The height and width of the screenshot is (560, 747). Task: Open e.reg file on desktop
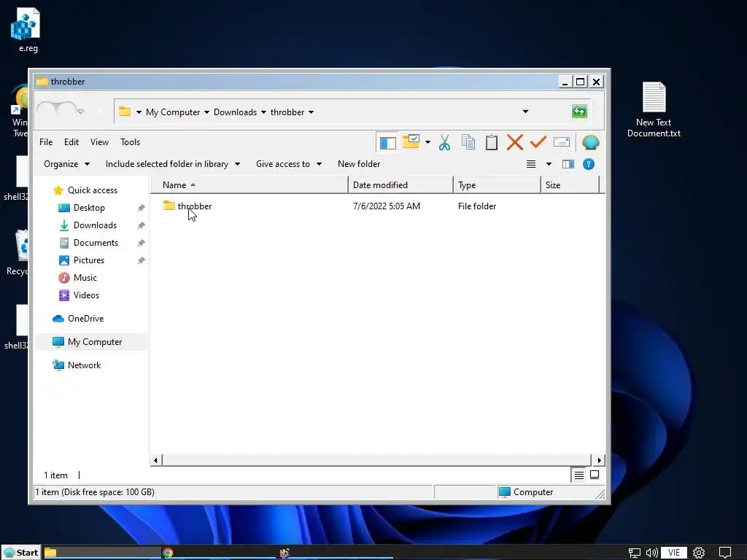click(28, 31)
